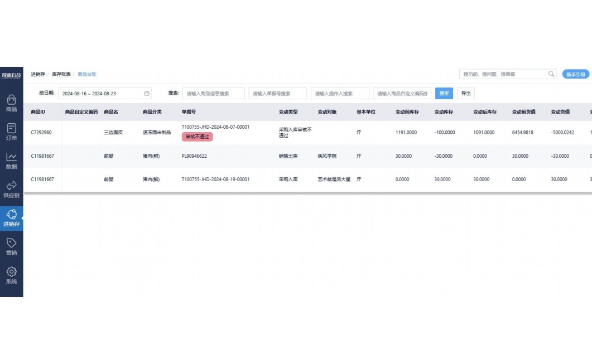Open the 系统 settings section
Image resolution: width=592 pixels, height=364 pixels.
click(x=11, y=275)
